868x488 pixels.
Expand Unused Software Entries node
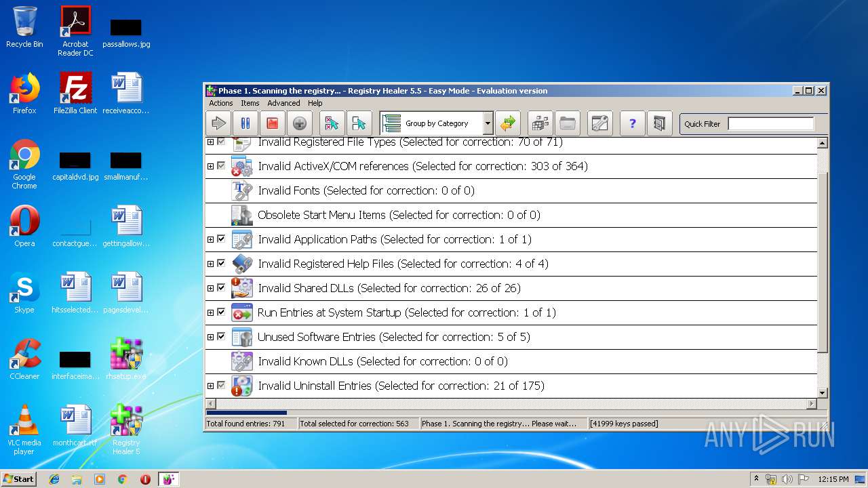210,337
